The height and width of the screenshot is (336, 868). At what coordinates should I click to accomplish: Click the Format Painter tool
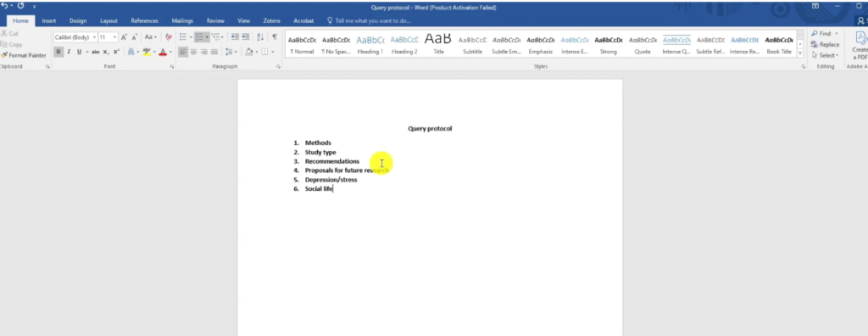pos(24,55)
